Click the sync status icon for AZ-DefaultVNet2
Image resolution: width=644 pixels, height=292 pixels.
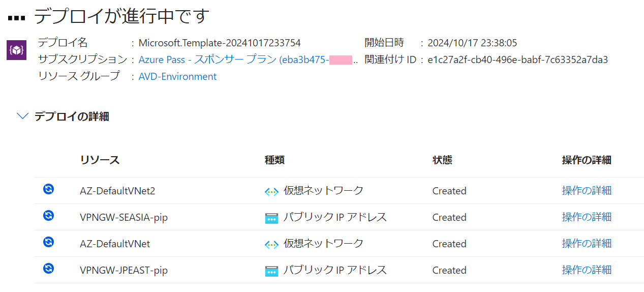click(x=48, y=189)
